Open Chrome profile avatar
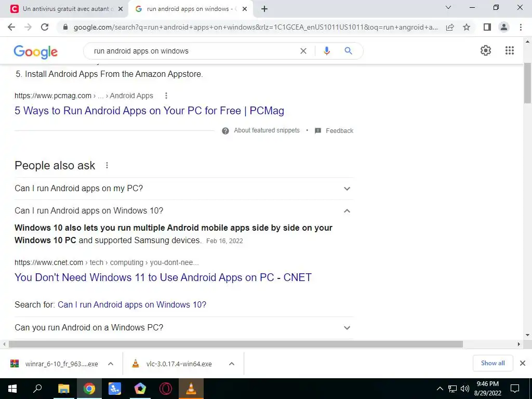This screenshot has height=399, width=532. coord(504,27)
